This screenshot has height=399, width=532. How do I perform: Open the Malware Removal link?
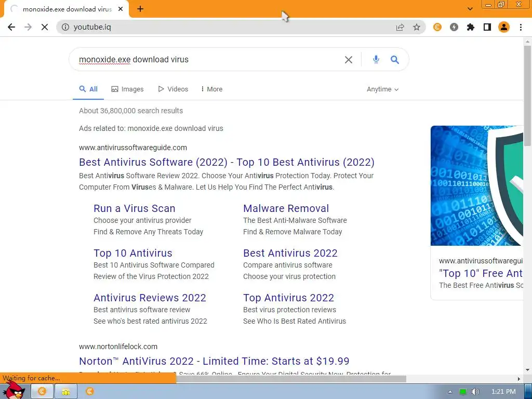pyautogui.click(x=286, y=208)
